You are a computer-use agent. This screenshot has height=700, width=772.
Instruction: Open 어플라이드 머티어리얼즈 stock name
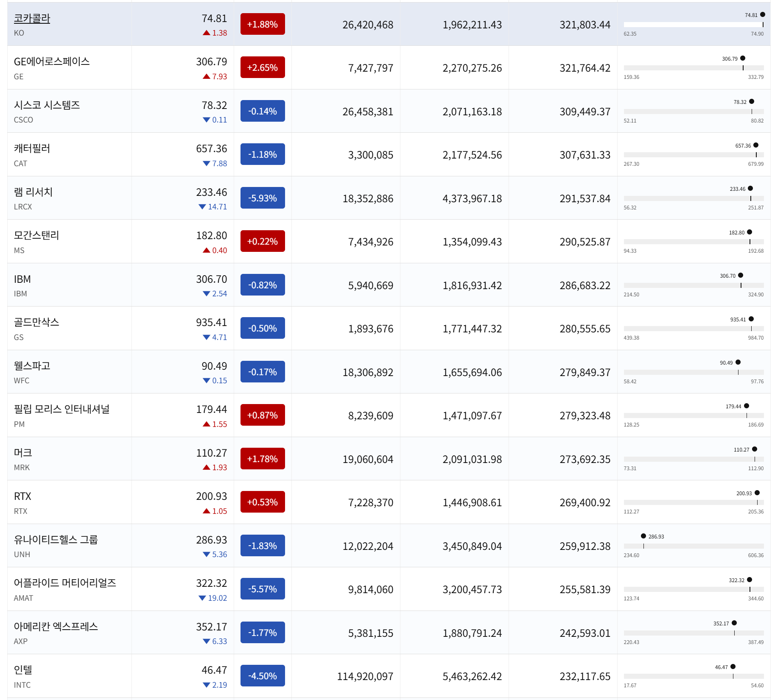point(65,583)
